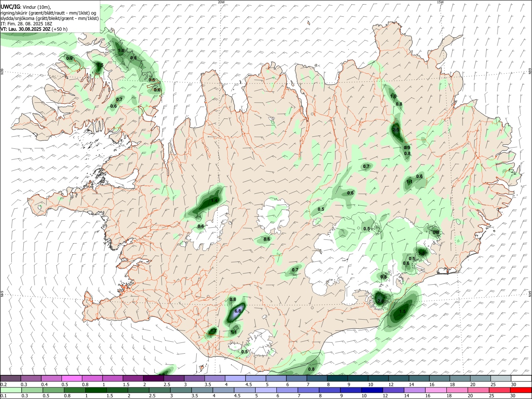Pick the palest green swatch between 0.1 and 0.3
532x399 pixels.
pyautogui.click(x=10, y=390)
